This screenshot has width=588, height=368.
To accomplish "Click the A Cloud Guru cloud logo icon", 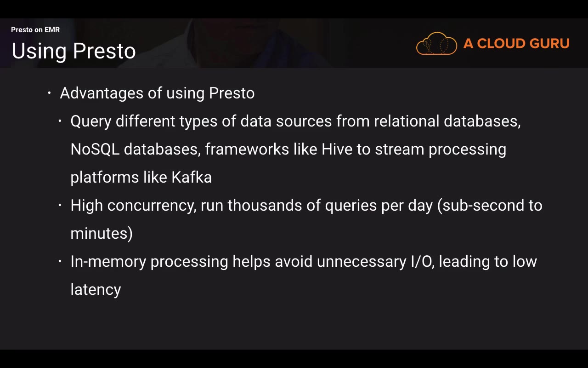I will coord(436,44).
